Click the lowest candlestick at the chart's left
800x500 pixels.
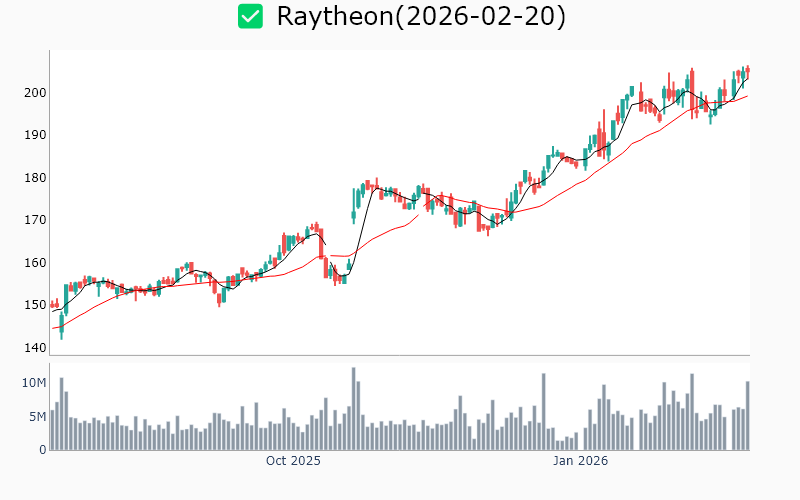point(61,326)
